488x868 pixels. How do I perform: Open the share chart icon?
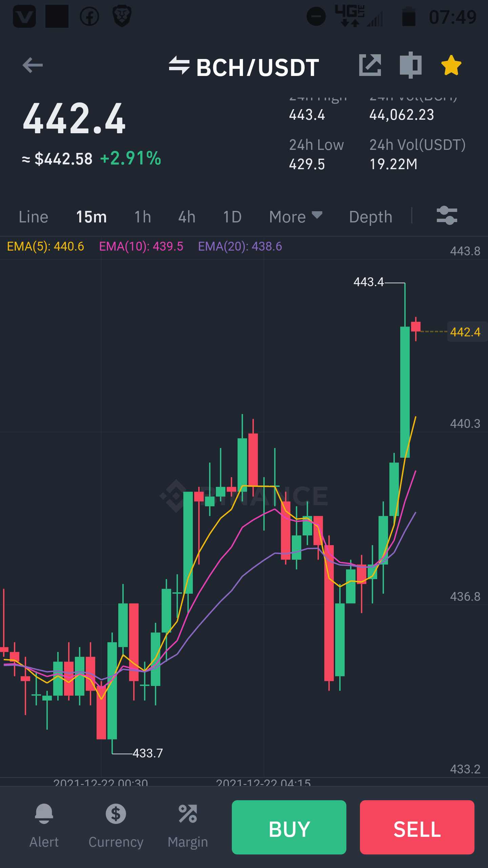point(370,65)
